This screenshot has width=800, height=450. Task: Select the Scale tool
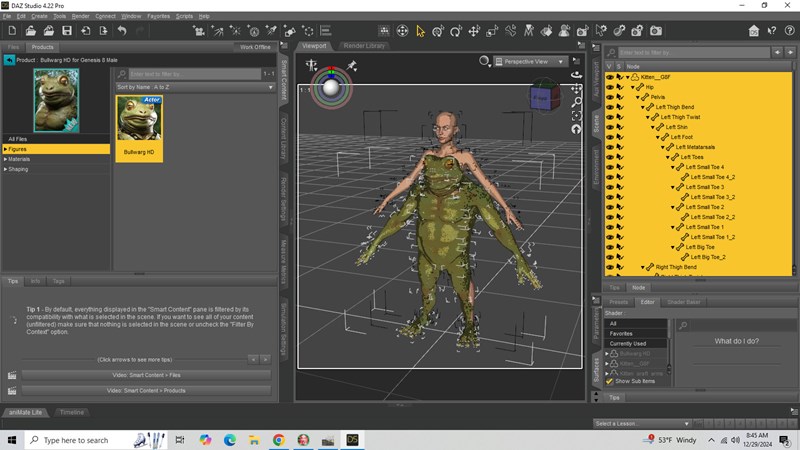tap(492, 31)
